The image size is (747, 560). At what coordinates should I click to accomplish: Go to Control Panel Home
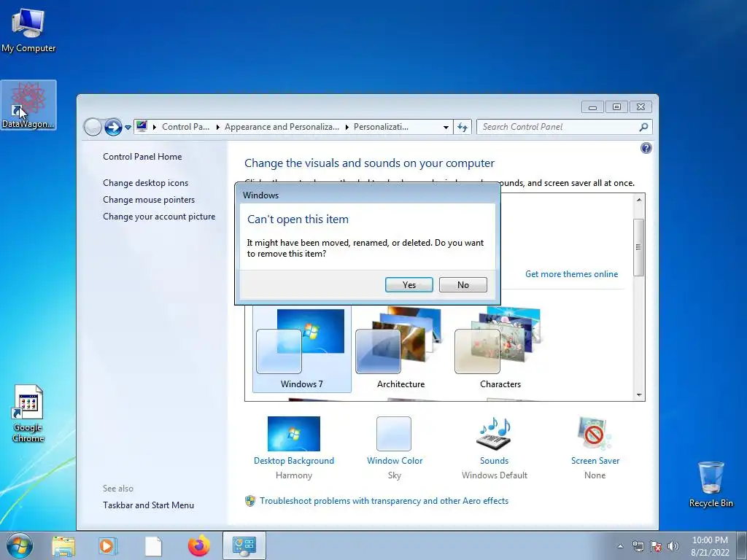point(142,157)
